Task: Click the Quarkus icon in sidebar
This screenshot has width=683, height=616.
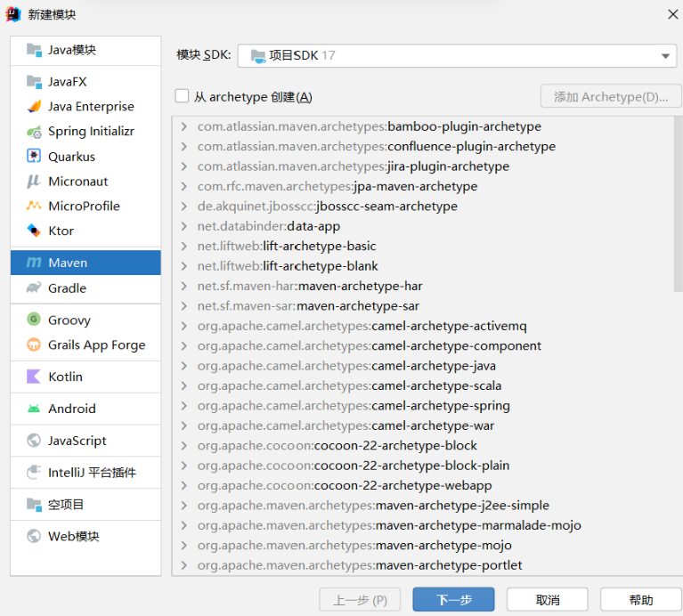Action: pos(34,157)
